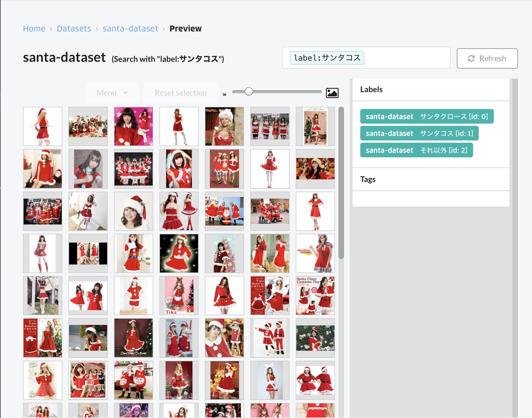The height and width of the screenshot is (418, 532).
Task: Click Reset selection button
Action: tap(180, 93)
